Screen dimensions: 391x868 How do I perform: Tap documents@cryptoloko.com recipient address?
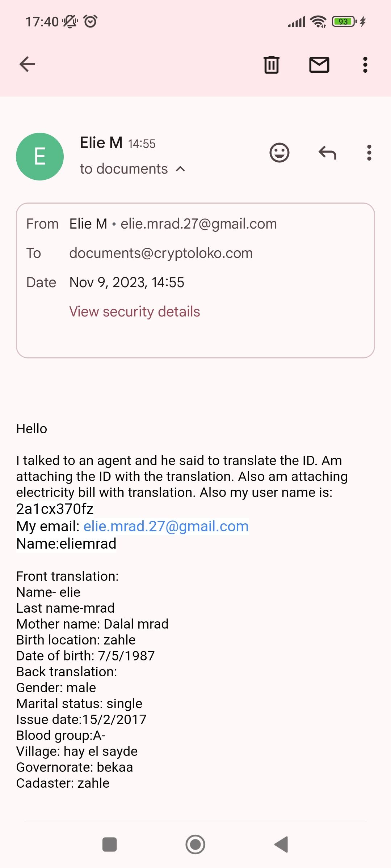(161, 253)
